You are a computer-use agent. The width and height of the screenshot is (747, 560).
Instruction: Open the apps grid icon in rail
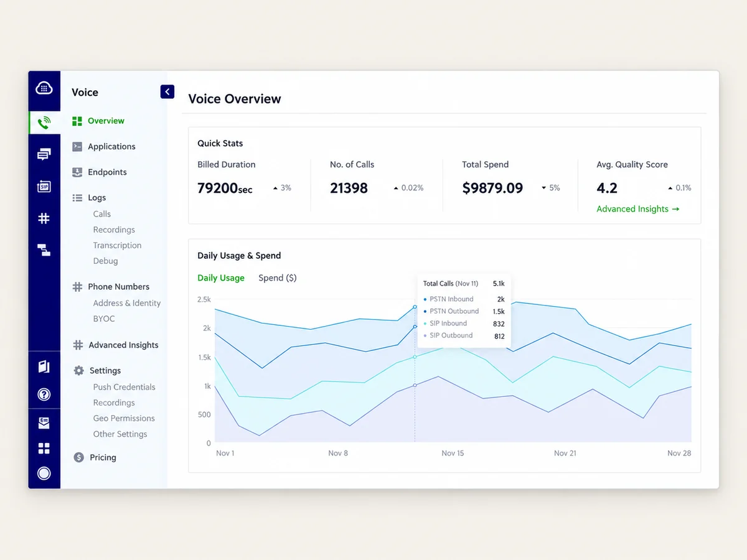(x=44, y=449)
